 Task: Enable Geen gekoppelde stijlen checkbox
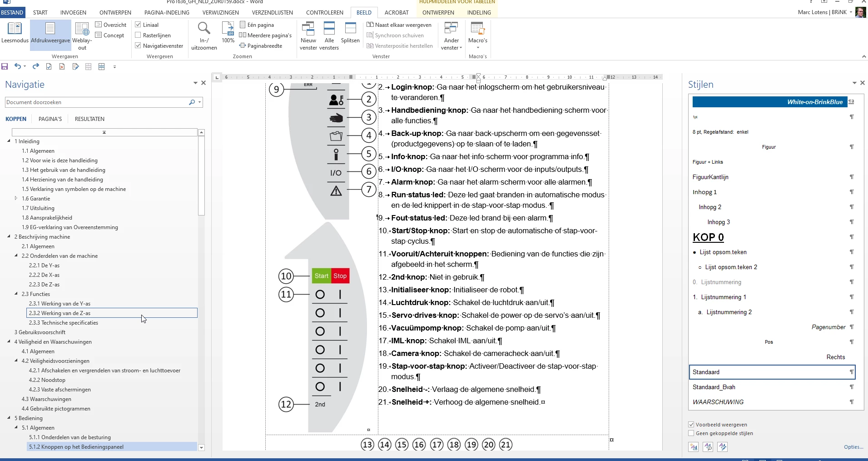[691, 433]
